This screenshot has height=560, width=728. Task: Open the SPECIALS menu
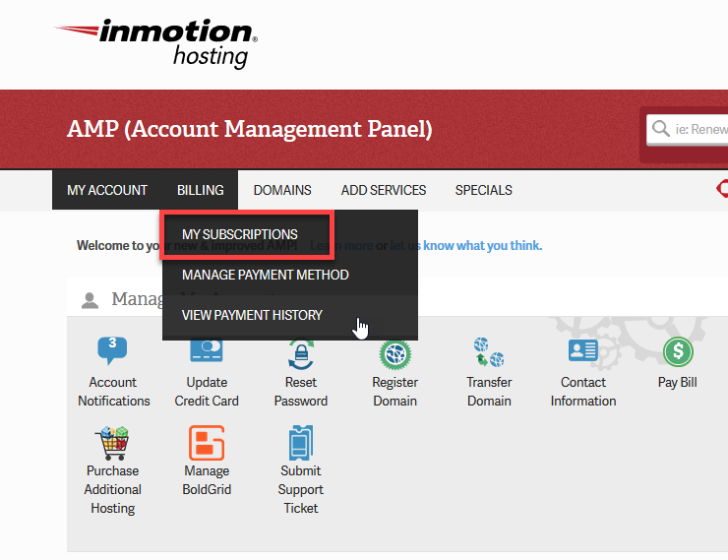click(483, 190)
